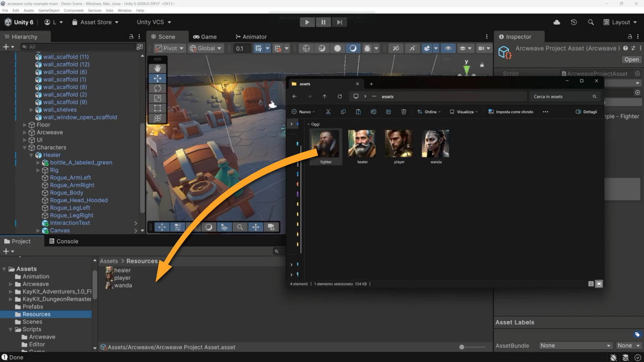Screen dimensions: 644x362
Task: Open the Pivot dropdown
Action: point(169,48)
